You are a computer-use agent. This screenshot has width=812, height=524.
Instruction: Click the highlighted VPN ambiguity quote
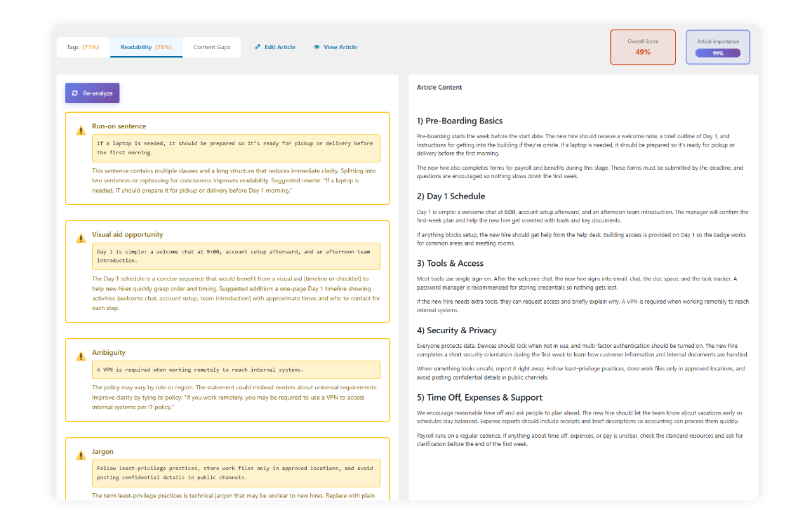[236, 370]
